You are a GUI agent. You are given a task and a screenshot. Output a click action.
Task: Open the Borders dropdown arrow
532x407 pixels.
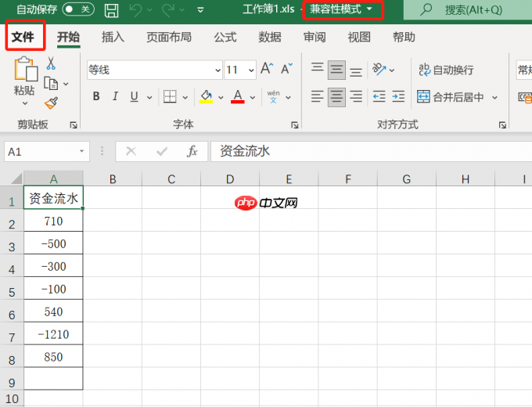185,97
